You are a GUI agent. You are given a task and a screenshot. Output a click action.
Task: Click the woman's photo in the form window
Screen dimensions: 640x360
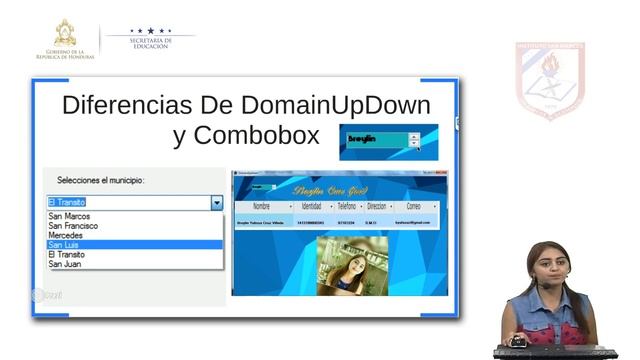click(x=352, y=266)
